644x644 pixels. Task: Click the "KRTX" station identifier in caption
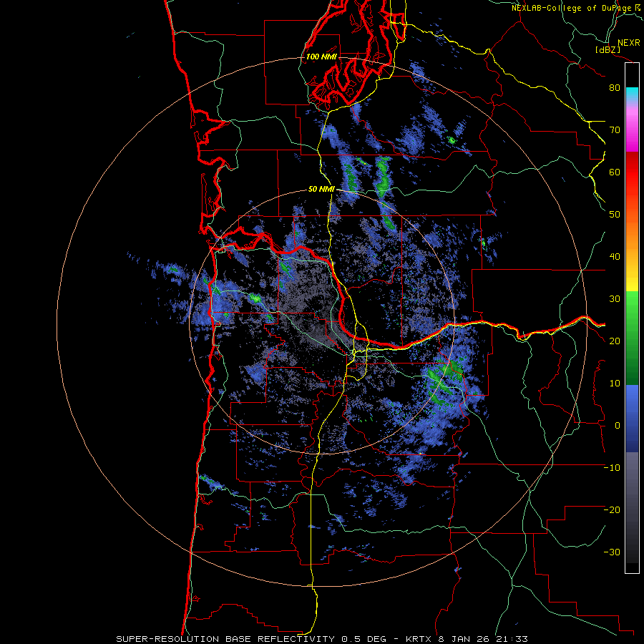coord(419,639)
